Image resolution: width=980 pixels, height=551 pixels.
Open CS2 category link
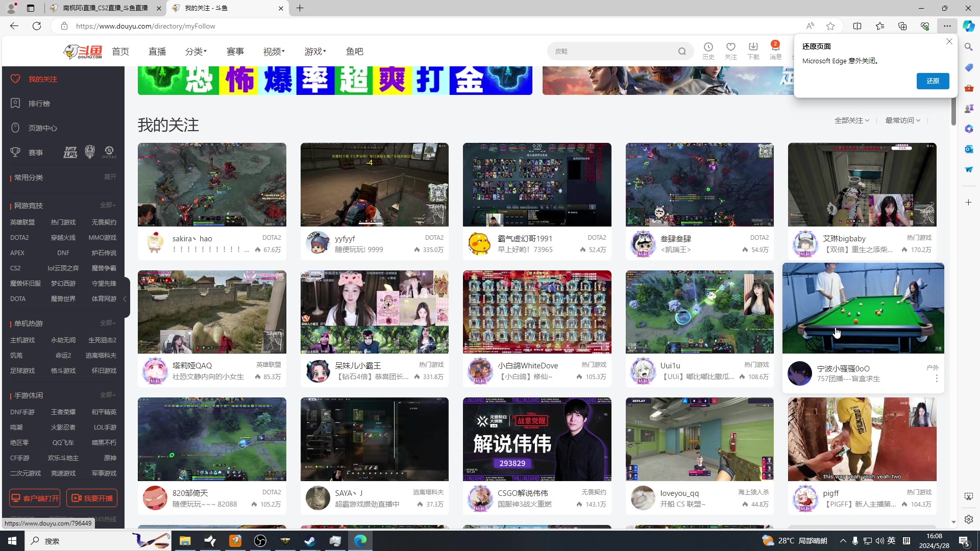pos(15,268)
